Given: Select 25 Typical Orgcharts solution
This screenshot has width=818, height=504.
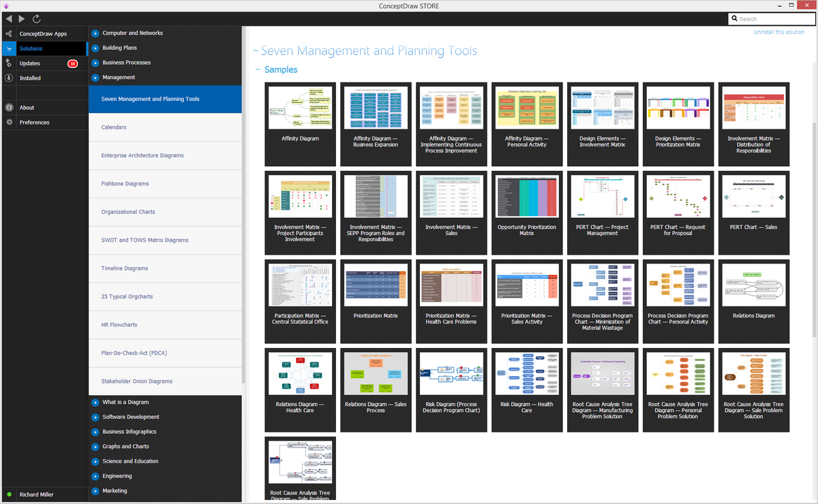Looking at the screenshot, I should 165,297.
